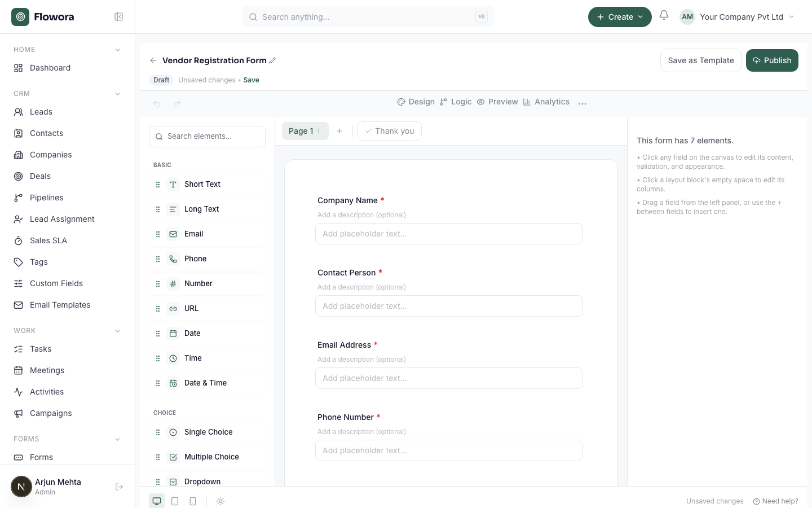The height and width of the screenshot is (508, 812).
Task: Open the Create dropdown
Action: [620, 17]
